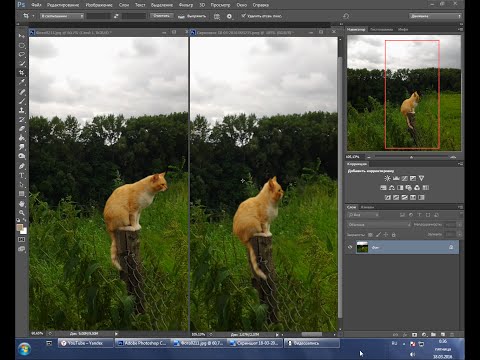Add a Brightness/Contrast adjustment
The image size is (480, 360).
click(387, 178)
